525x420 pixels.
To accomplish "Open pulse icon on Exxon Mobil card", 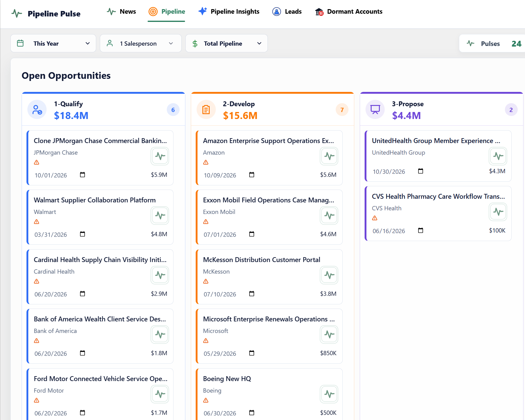I will [329, 215].
